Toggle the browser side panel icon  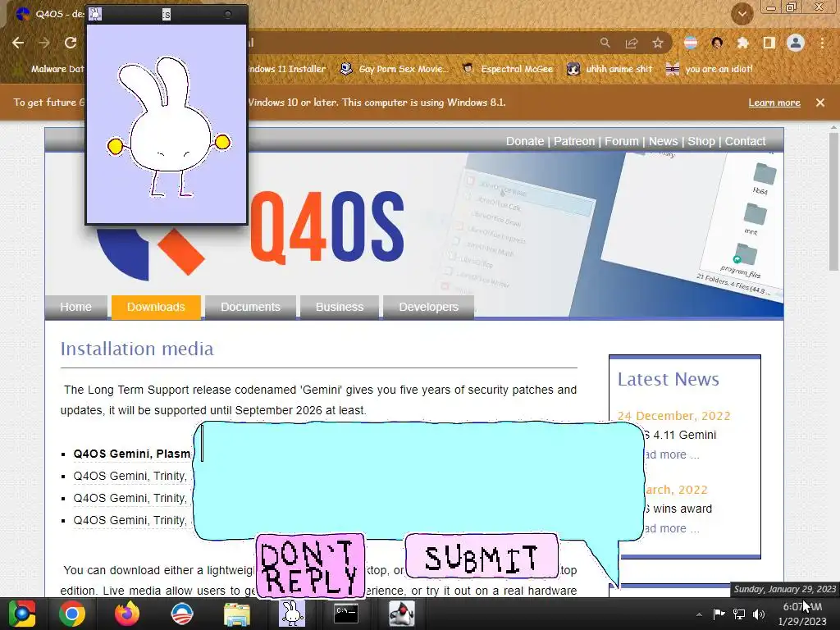pos(769,43)
